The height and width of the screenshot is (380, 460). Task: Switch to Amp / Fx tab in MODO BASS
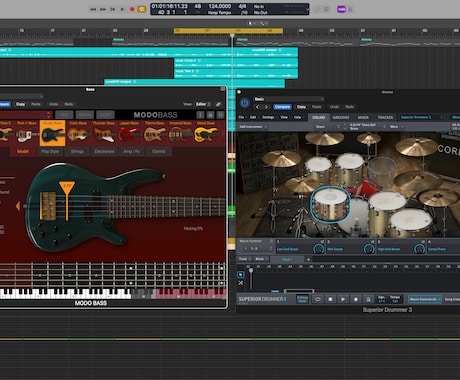click(132, 151)
